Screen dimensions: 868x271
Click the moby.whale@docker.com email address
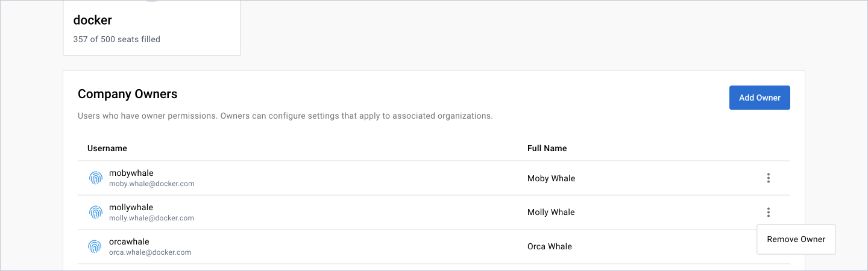coord(151,184)
